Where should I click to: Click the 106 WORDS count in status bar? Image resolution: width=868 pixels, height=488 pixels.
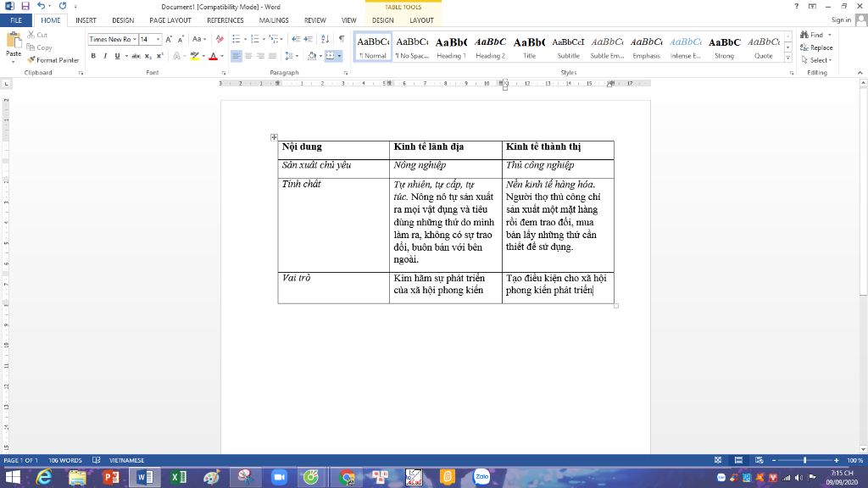click(x=64, y=460)
